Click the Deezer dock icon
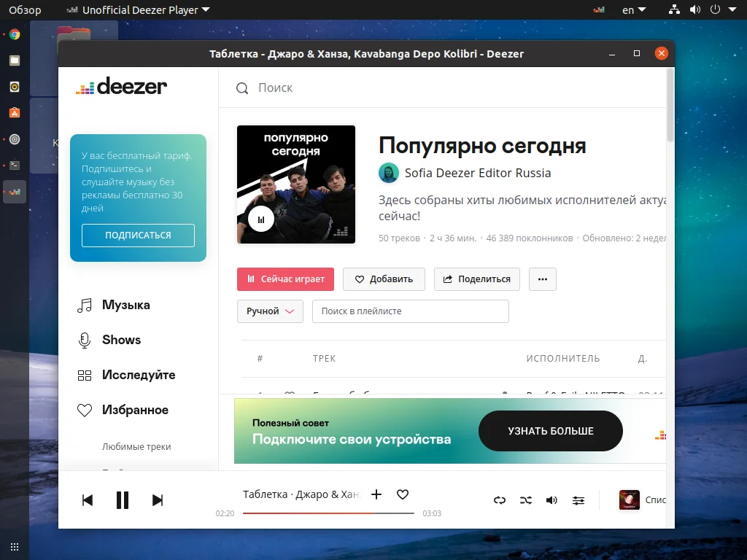This screenshot has height=560, width=747. point(15,192)
